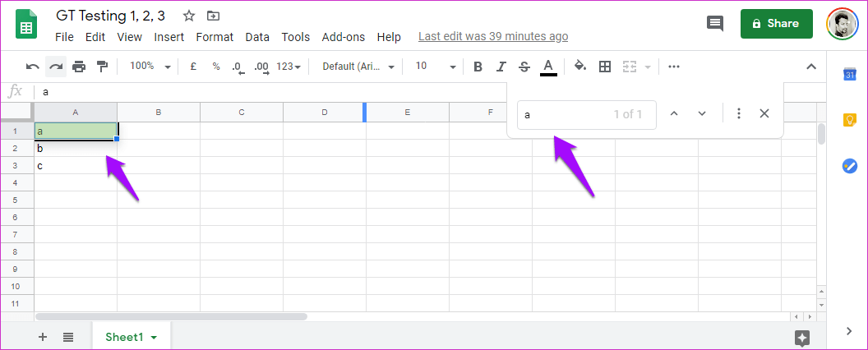868x350 pixels.
Task: Open the 123 more formats dropdown
Action: [x=289, y=67]
